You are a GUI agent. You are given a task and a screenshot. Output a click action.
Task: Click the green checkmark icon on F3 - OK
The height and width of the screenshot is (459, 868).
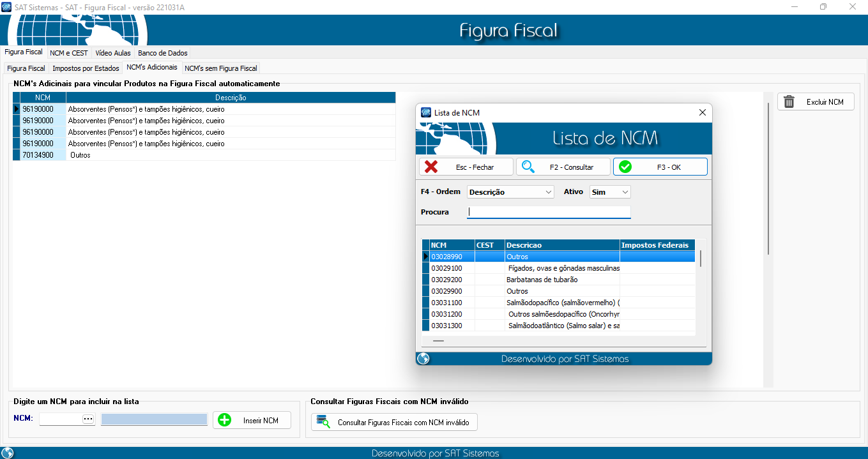[x=625, y=167]
